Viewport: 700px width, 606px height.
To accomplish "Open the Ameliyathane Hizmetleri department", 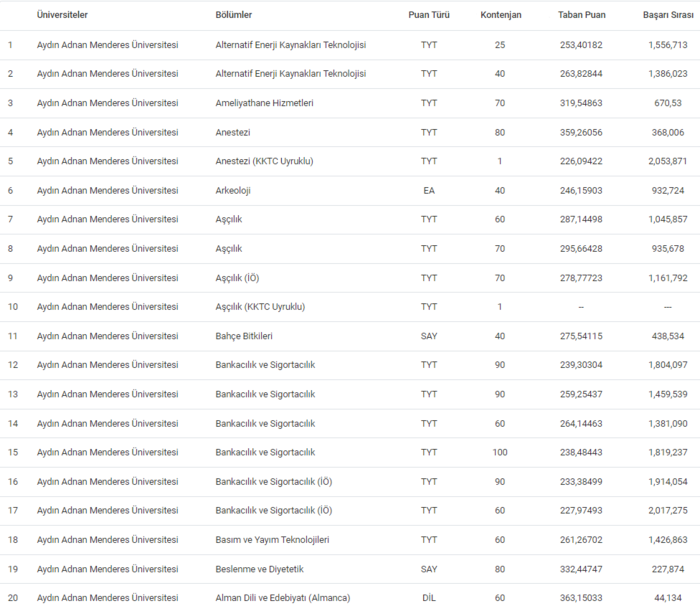I will pos(264,103).
